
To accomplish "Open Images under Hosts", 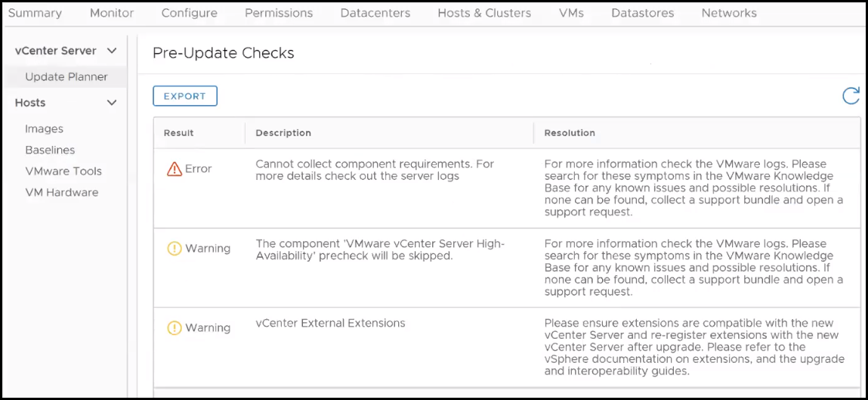I will click(45, 129).
